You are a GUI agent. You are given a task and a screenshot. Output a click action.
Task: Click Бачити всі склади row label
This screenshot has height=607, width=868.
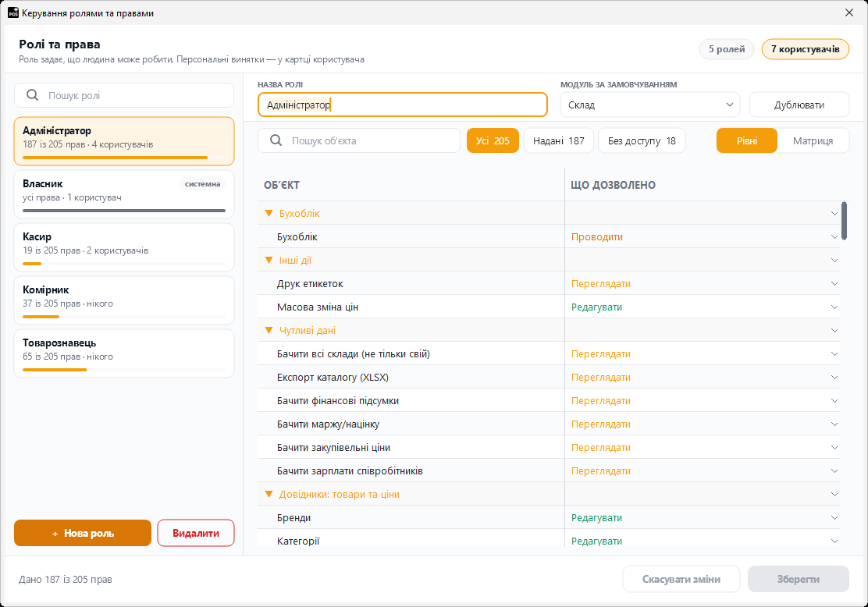pyautogui.click(x=353, y=354)
